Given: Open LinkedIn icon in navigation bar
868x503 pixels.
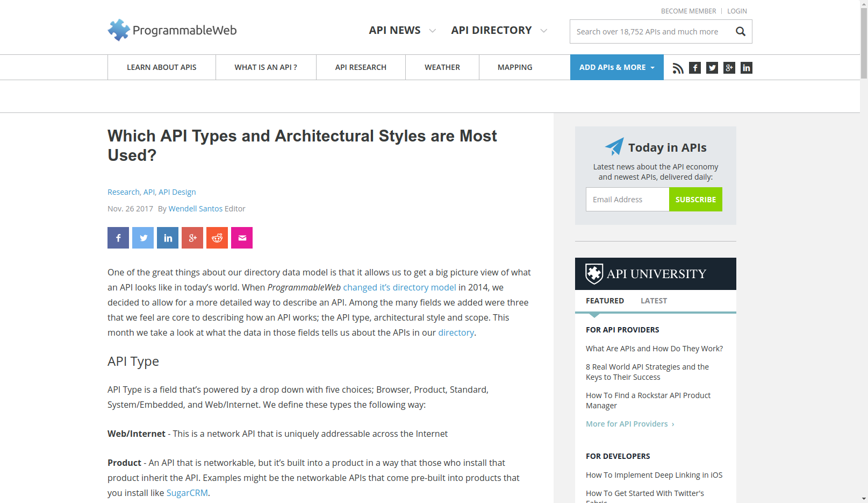Looking at the screenshot, I should (x=747, y=68).
